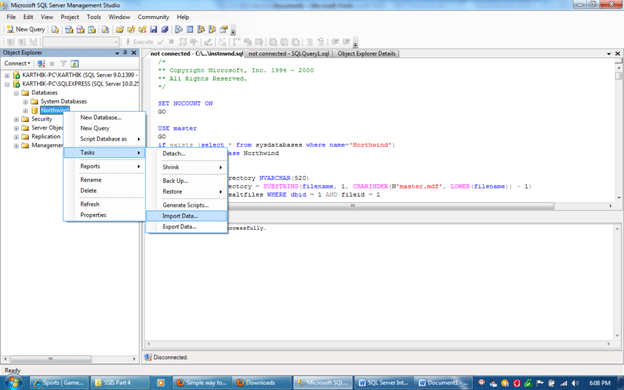Image resolution: width=624 pixels, height=390 pixels.
Task: Close the Object Explorer panel
Action: (x=134, y=53)
